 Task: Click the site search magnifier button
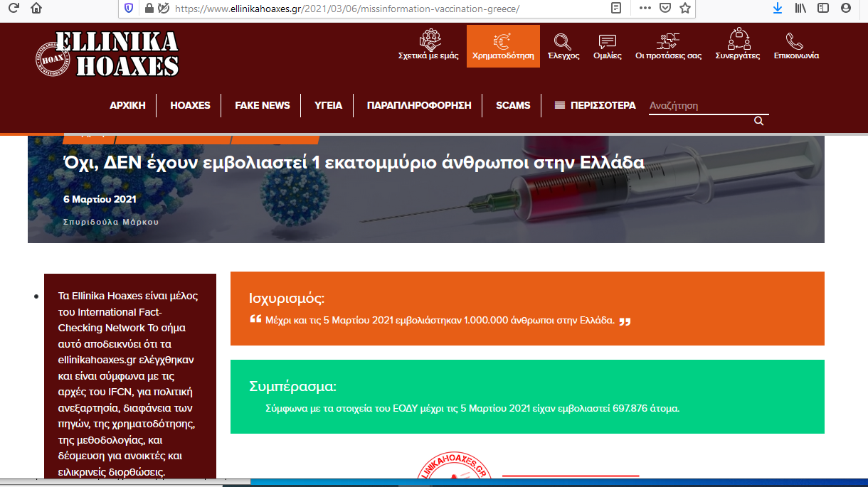[x=758, y=121]
